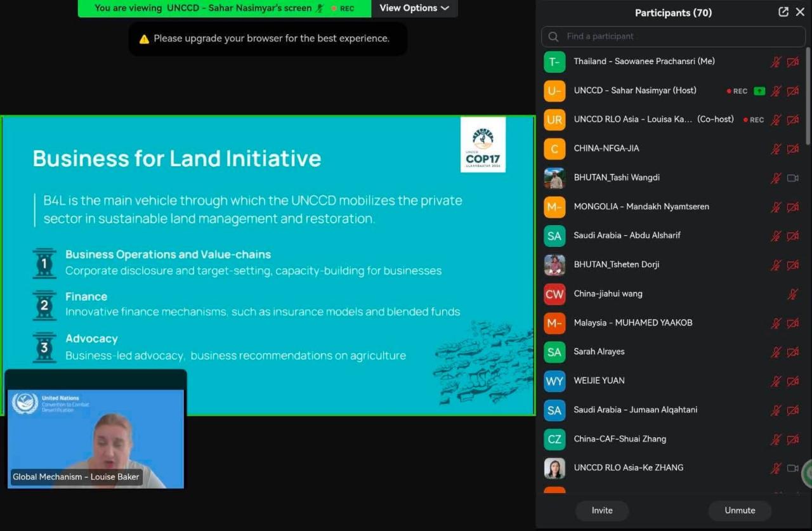Click the video-off icon for Sarah Alrayes
Viewport: 812px width, 531px height.
pos(793,352)
